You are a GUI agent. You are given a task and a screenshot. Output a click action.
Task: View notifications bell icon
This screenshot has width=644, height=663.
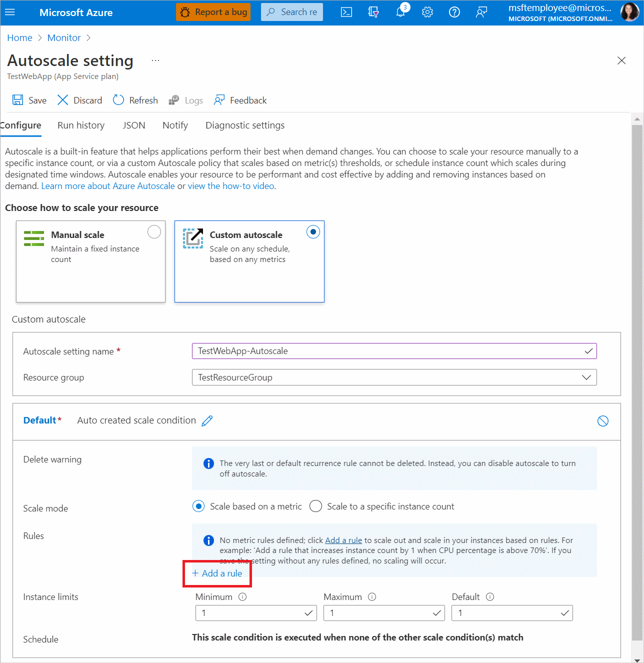point(401,12)
